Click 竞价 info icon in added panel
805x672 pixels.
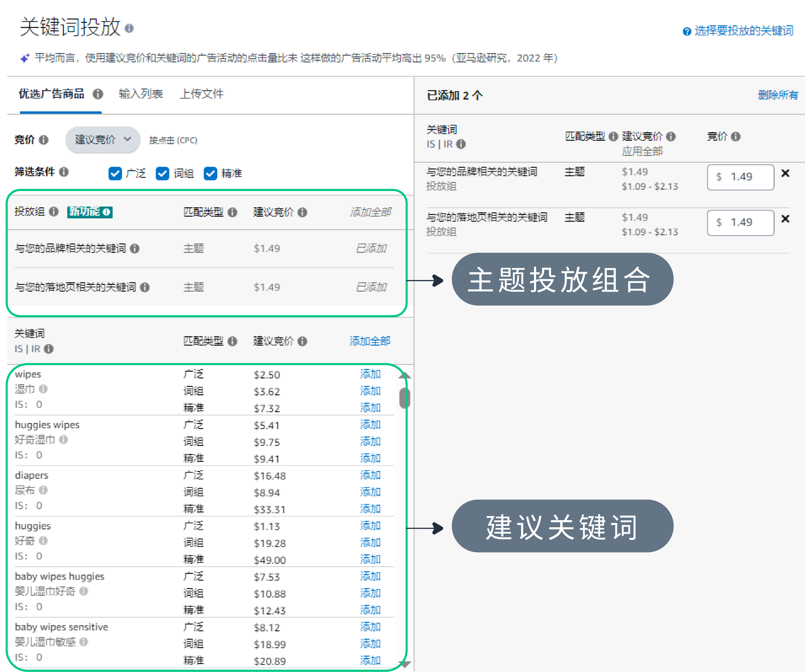(736, 136)
